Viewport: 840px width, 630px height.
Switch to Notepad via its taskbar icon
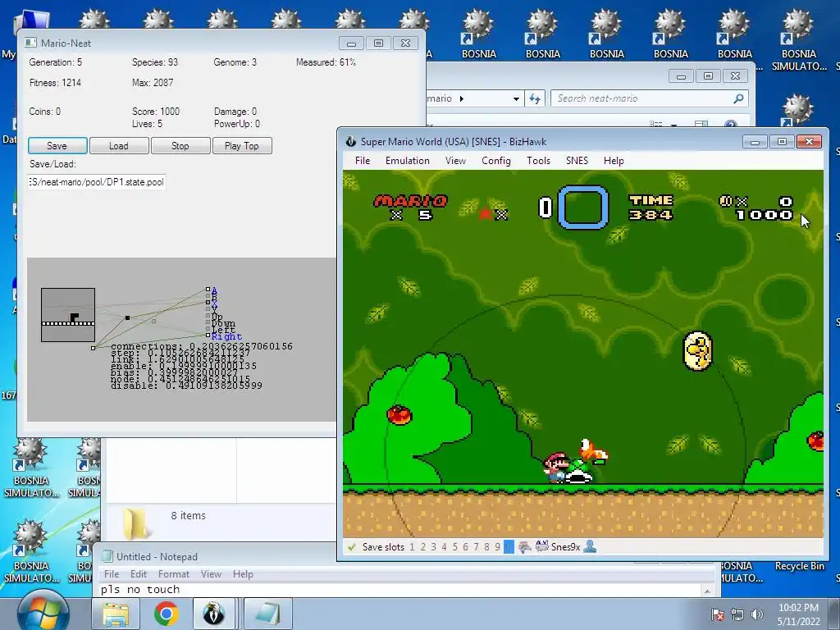coord(269,614)
